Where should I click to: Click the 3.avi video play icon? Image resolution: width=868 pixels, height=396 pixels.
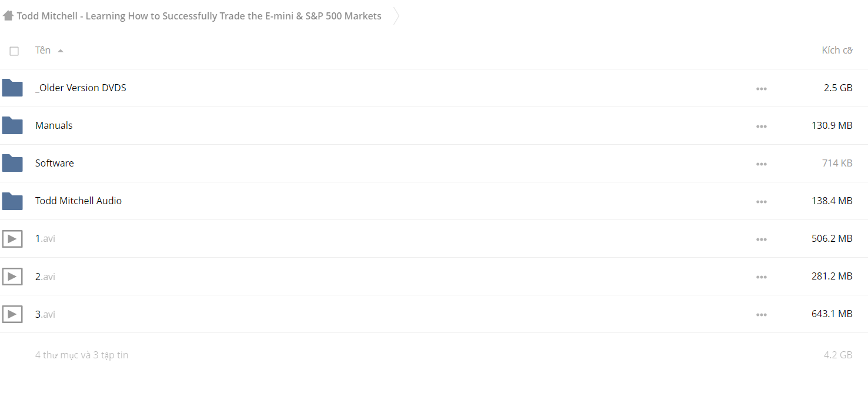(12, 314)
